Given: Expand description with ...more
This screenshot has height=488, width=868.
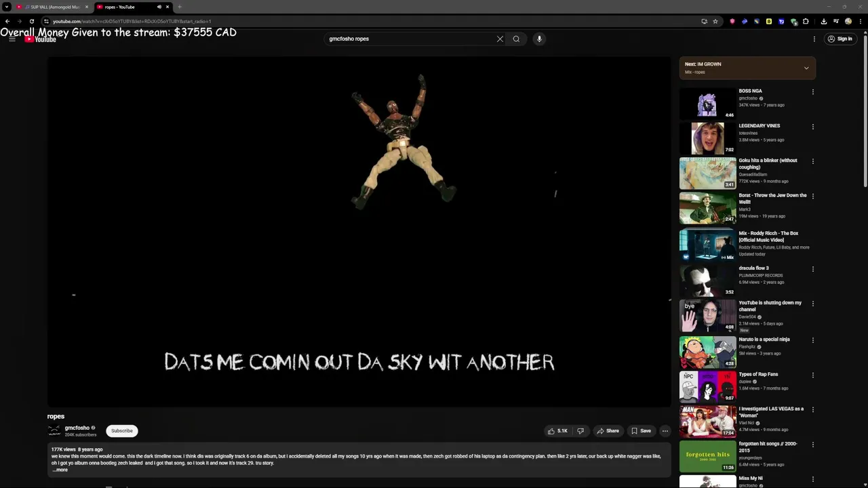Looking at the screenshot, I should 60,470.
